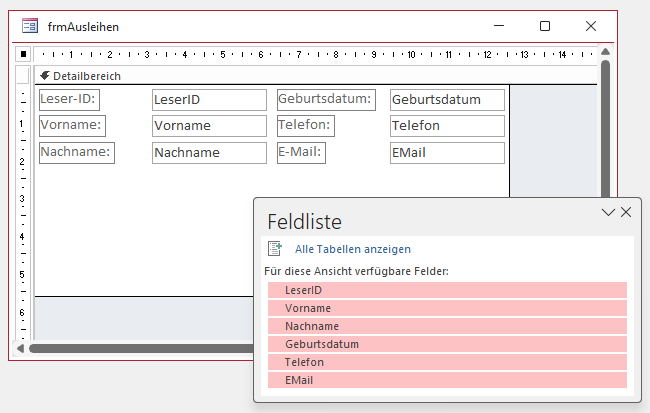
Task: Select the Telefon text box on form
Action: coord(447,126)
